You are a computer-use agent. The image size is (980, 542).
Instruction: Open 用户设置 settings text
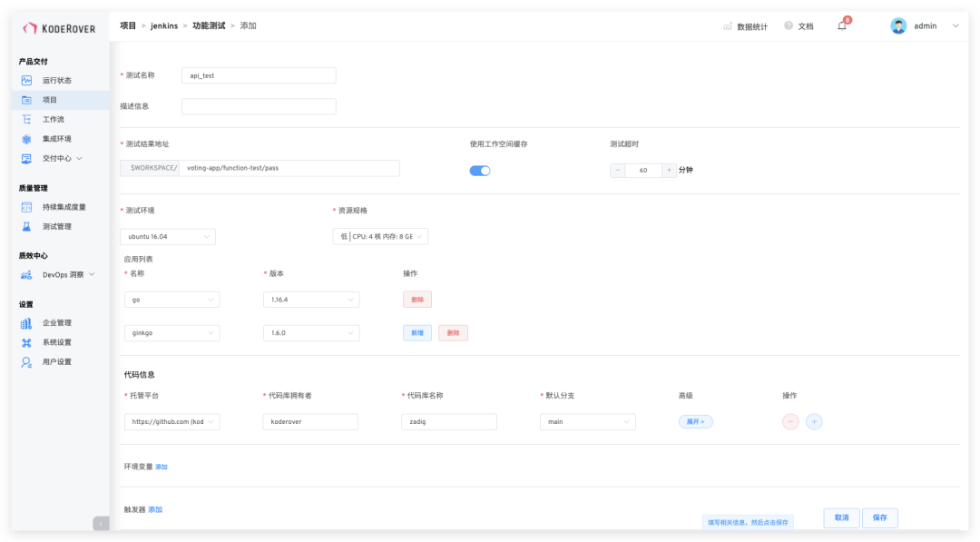pos(57,361)
